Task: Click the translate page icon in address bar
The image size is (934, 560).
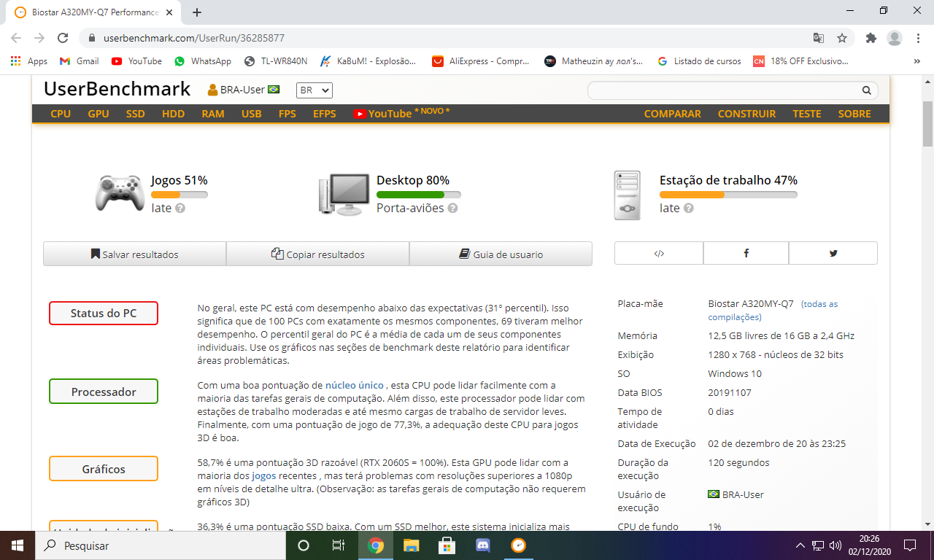Action: 819,38
